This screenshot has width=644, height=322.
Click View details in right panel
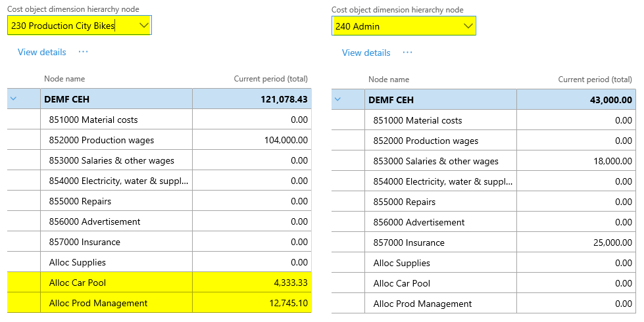click(366, 53)
